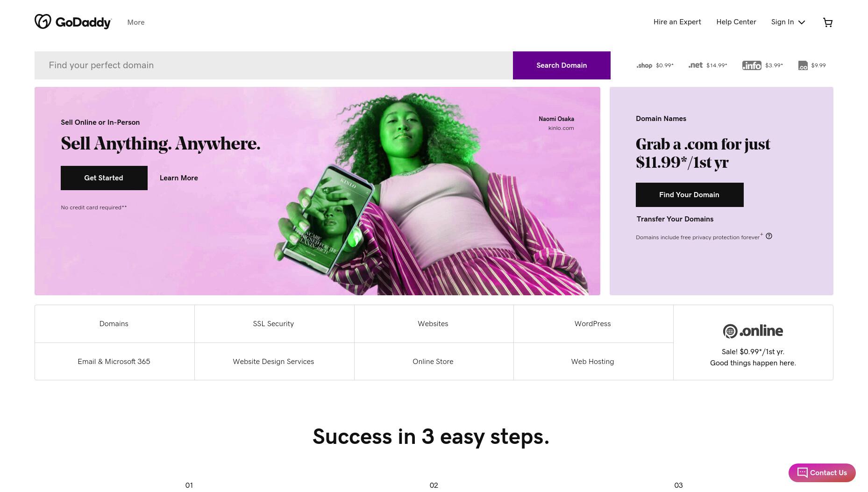Open Hire an Expert link
This screenshot has width=868, height=492.
coord(677,22)
